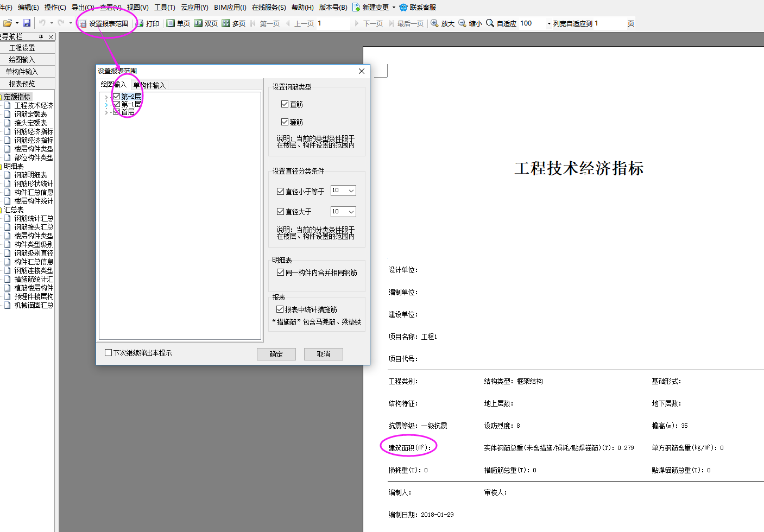Go to 第一页 first page
This screenshot has height=532, width=764.
[x=265, y=23]
